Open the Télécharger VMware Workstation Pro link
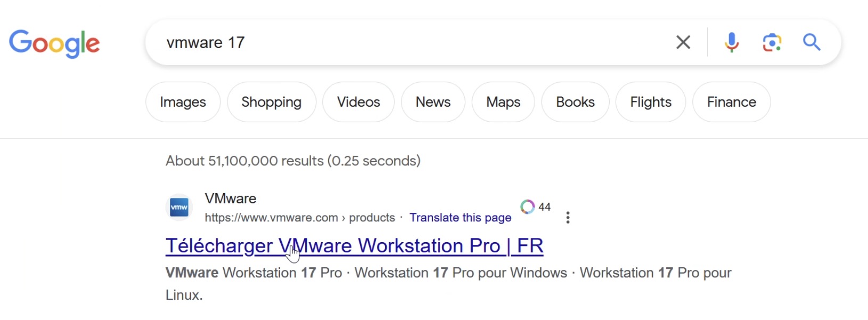 (x=354, y=246)
